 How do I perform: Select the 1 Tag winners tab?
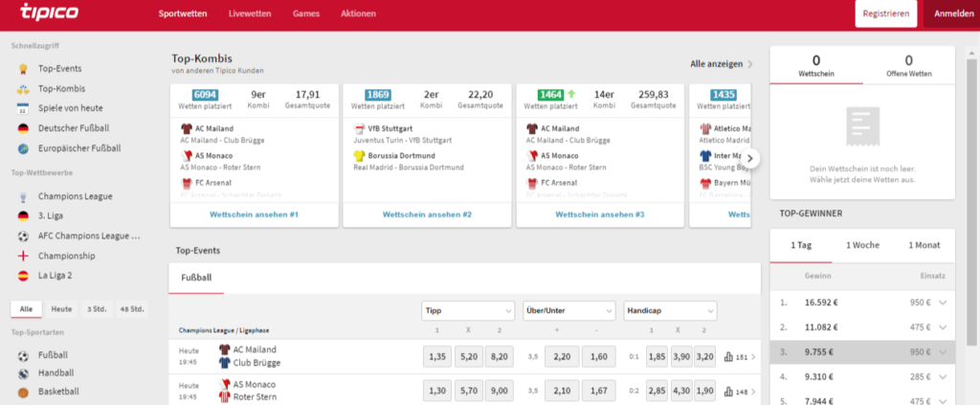(801, 245)
